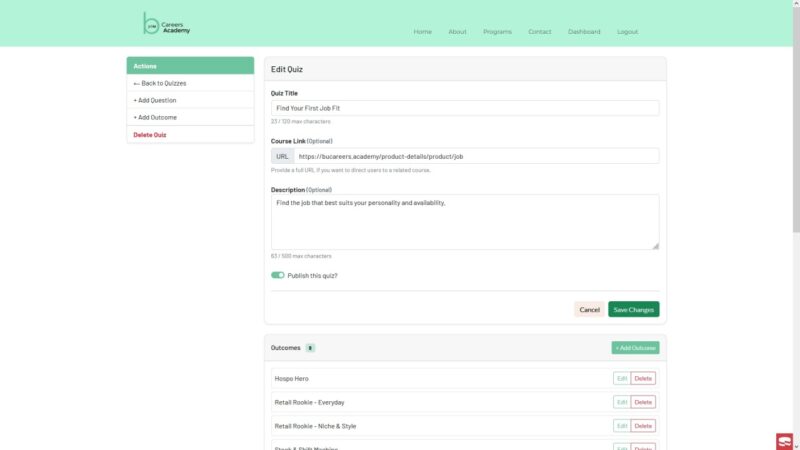The width and height of the screenshot is (800, 450).
Task: Delete the Hospo Hero outcome
Action: click(x=643, y=379)
